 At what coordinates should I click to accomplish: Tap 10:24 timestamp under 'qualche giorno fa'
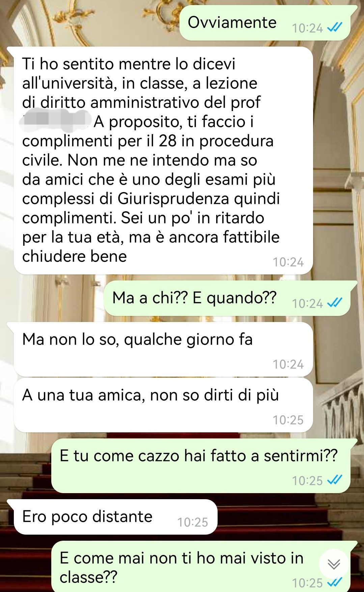pyautogui.click(x=288, y=364)
